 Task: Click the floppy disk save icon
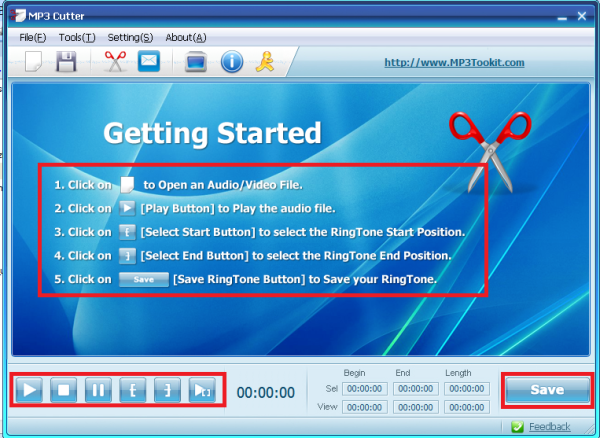66,62
